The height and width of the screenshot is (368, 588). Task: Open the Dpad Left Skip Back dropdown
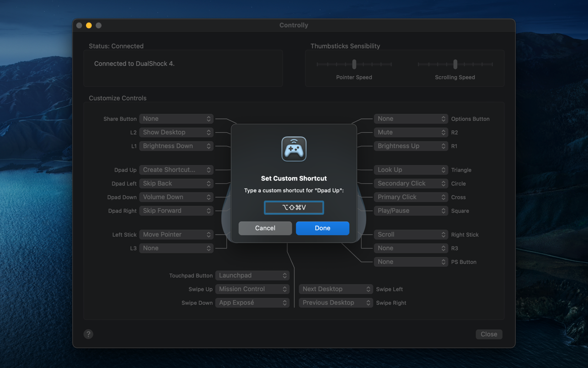(x=176, y=184)
